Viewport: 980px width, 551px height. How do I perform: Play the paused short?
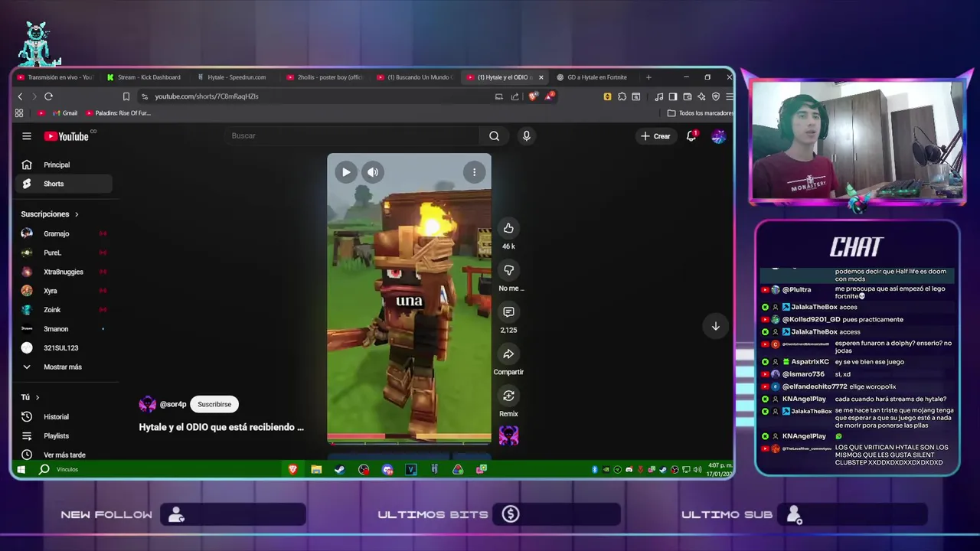(346, 172)
